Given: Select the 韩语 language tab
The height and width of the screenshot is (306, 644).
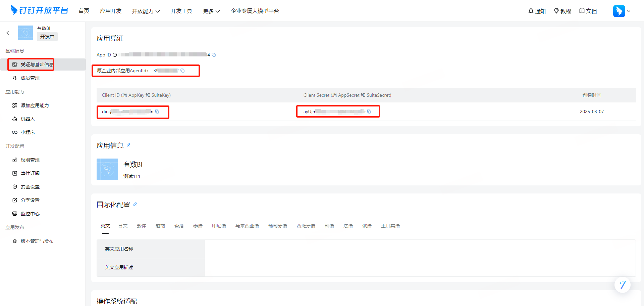Looking at the screenshot, I should click(329, 226).
